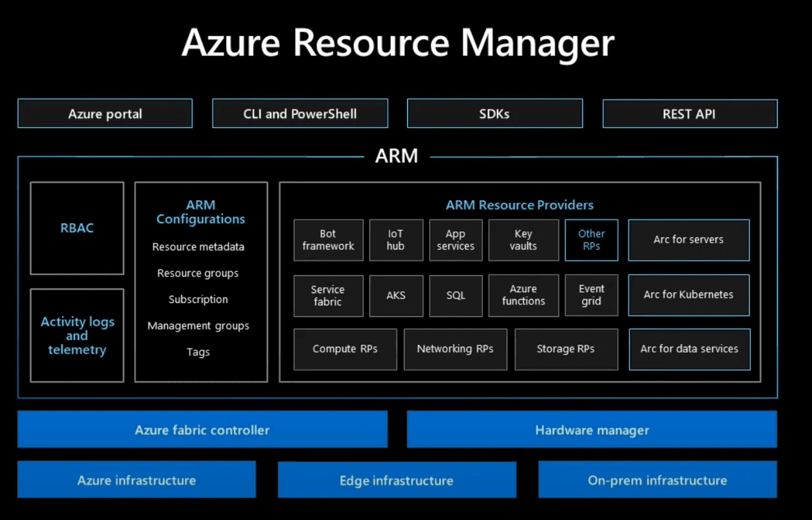
Task: Click the REST API box
Action: point(689,113)
